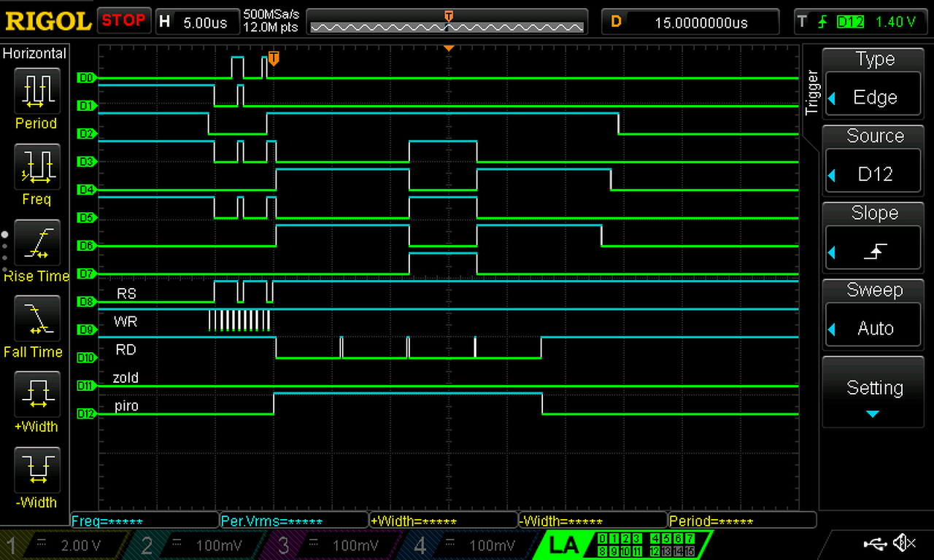This screenshot has height=560, width=934.
Task: Click the D12 channel tag
Action: [x=85, y=414]
